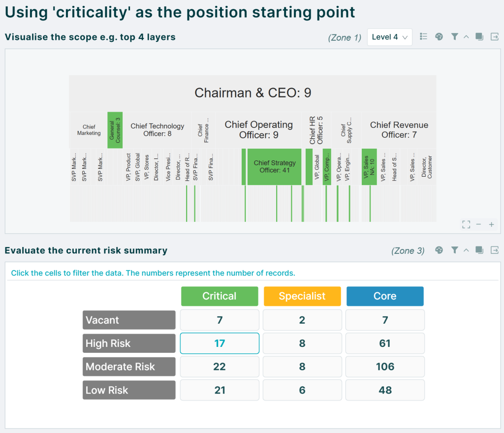Open color palette settings for Zone 3
Viewport: 504px width, 433px height.
439,250
